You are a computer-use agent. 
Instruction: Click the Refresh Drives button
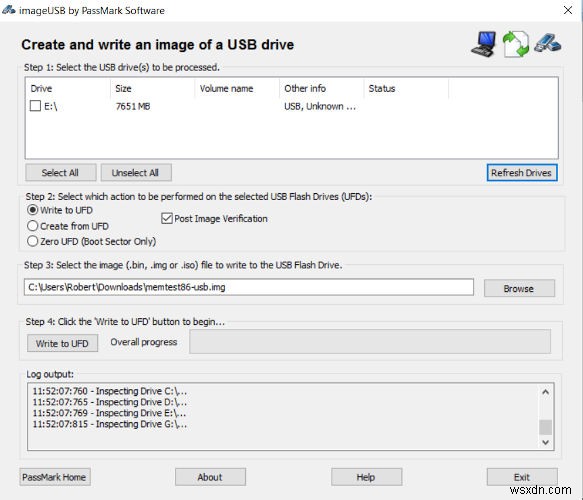[x=522, y=172]
